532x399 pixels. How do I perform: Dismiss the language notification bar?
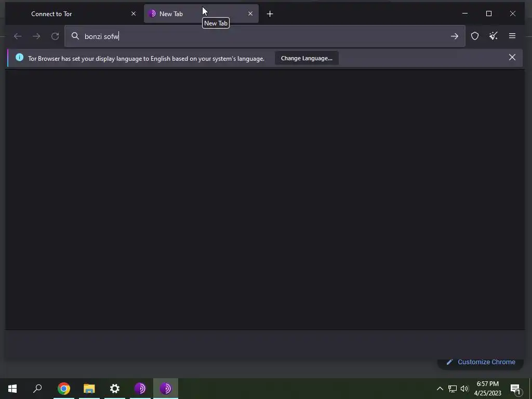(x=512, y=57)
